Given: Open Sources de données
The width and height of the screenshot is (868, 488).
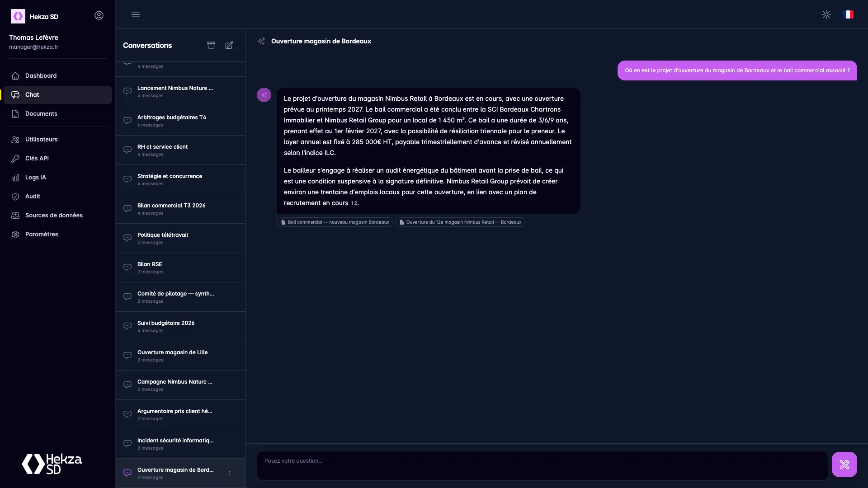Looking at the screenshot, I should pos(57,215).
